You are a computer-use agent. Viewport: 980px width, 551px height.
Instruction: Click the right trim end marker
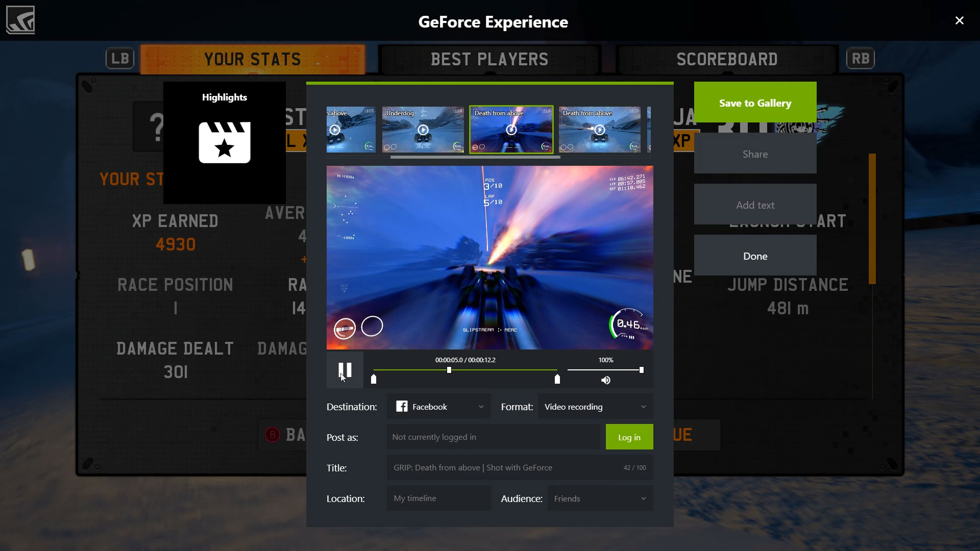point(557,379)
